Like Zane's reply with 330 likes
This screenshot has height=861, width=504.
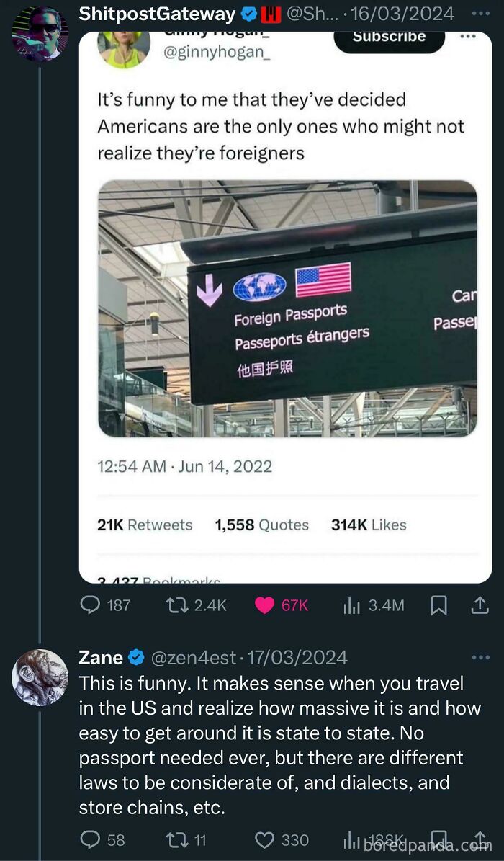point(266,839)
